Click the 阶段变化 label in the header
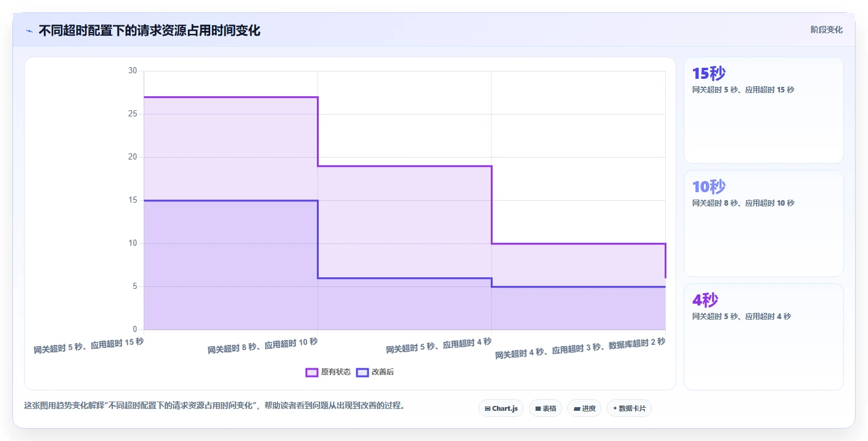This screenshot has height=441, width=868. click(x=827, y=30)
